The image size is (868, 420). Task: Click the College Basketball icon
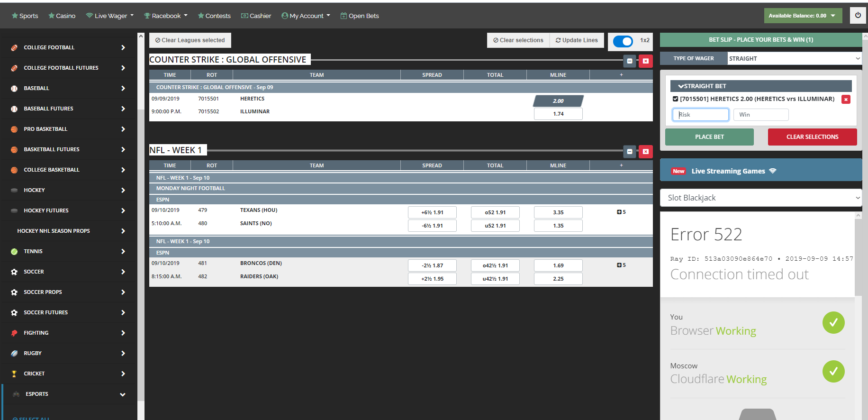pyautogui.click(x=14, y=170)
